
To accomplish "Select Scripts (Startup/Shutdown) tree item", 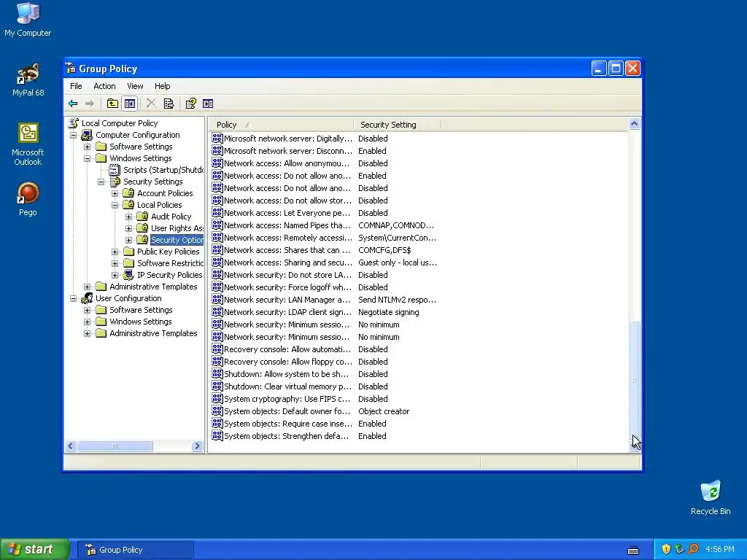I will 163,170.
